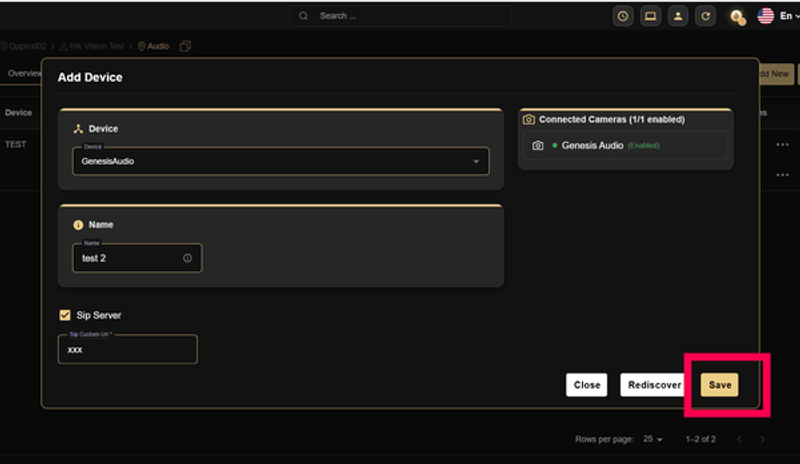Open the Qaprod02 breadcrumb

[x=23, y=46]
